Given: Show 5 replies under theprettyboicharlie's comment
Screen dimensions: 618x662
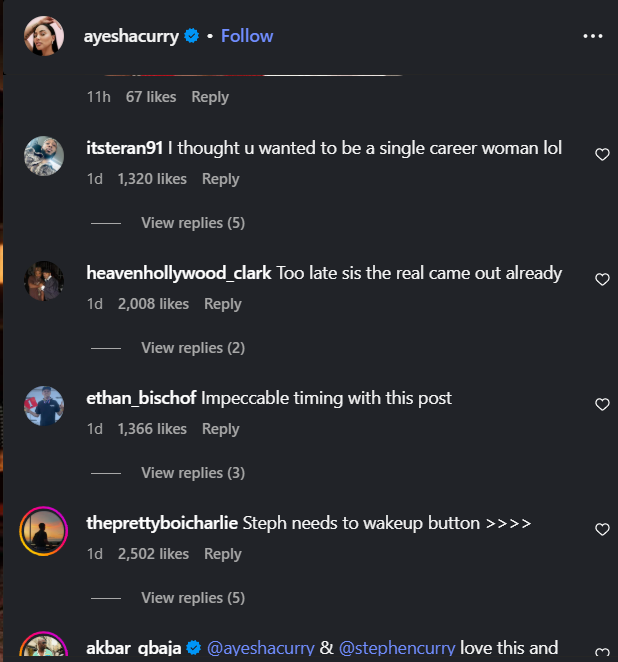Looking at the screenshot, I should pyautogui.click(x=193, y=598).
